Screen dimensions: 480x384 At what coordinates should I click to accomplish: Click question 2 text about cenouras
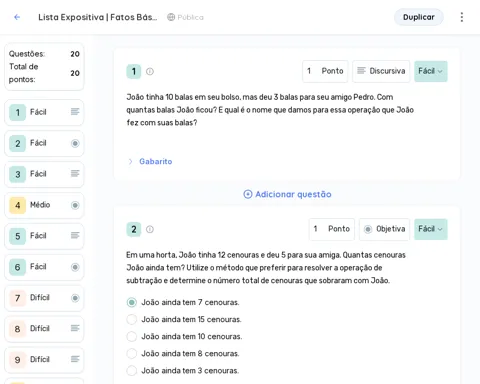[266, 268]
